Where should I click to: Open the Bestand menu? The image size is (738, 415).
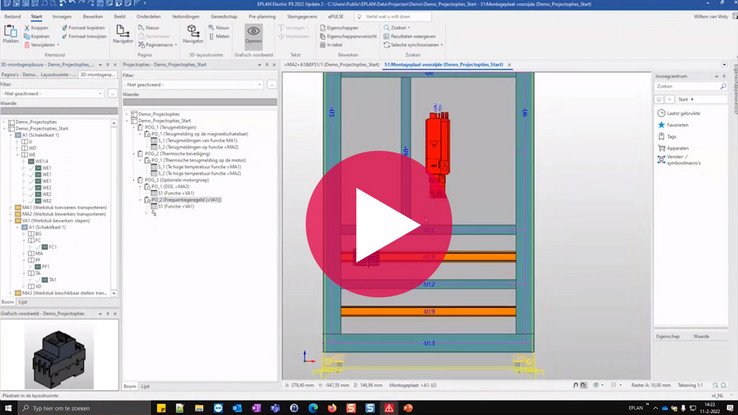(x=12, y=16)
